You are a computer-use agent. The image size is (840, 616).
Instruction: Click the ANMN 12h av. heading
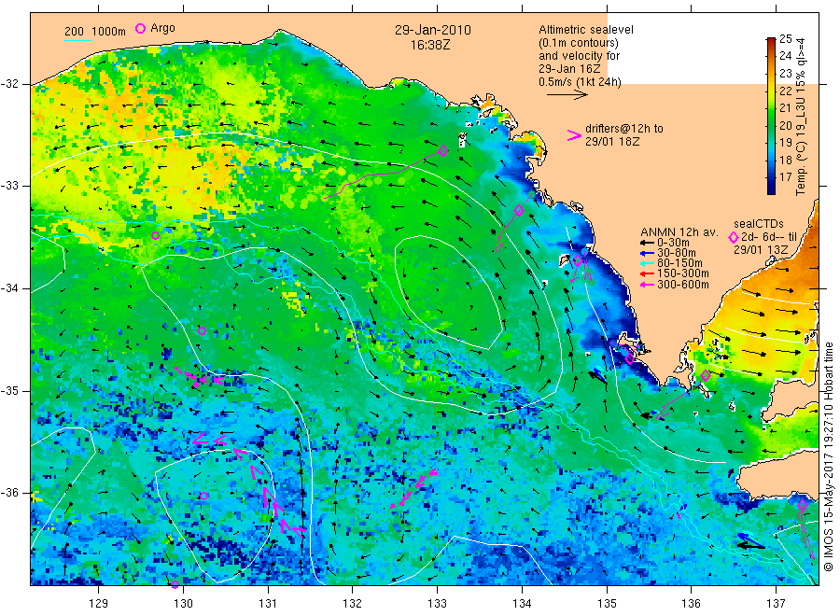[x=679, y=232]
